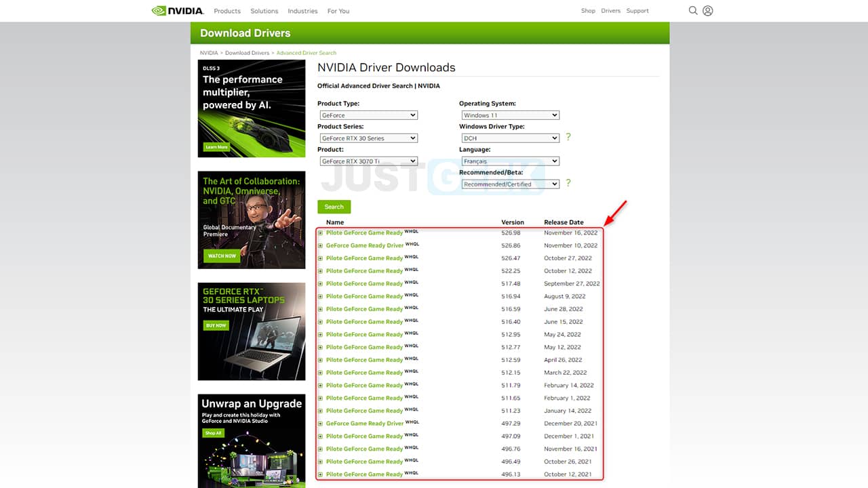The height and width of the screenshot is (488, 868).
Task: Open the Products menu
Action: 227,11
